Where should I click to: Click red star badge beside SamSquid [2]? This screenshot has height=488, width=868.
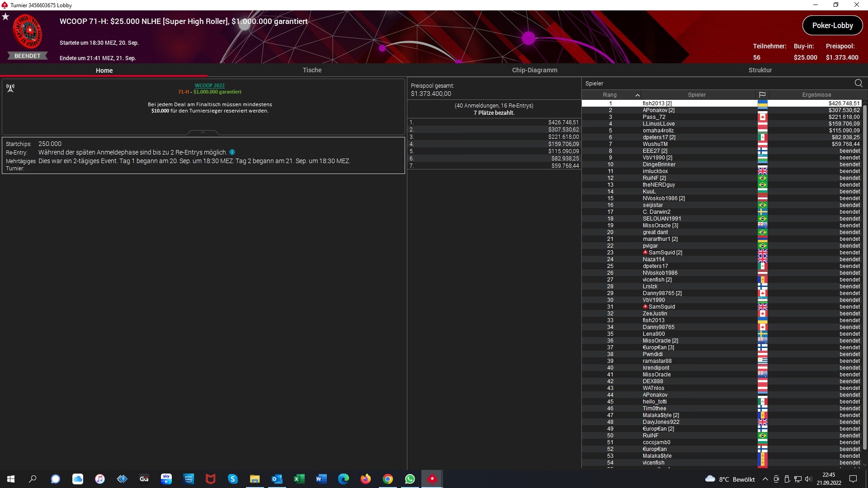point(645,252)
